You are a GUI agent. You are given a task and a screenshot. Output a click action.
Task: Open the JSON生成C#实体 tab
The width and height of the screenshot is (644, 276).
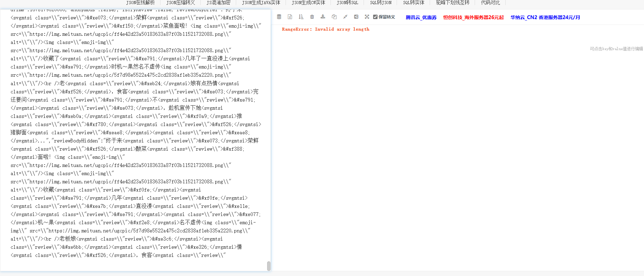point(308,3)
